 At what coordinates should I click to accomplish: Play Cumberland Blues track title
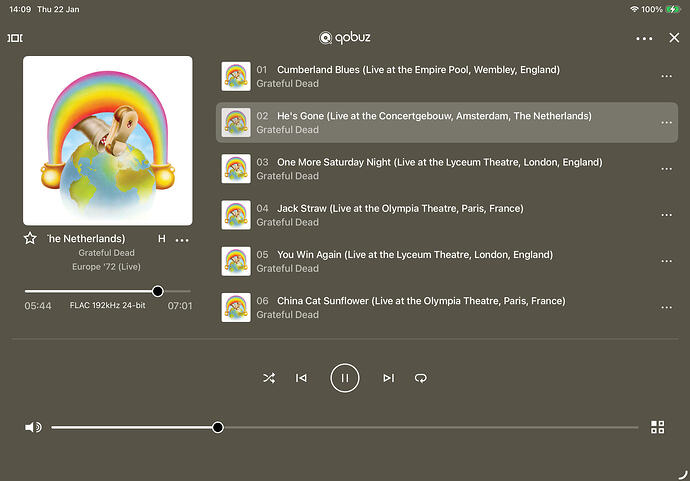click(418, 70)
